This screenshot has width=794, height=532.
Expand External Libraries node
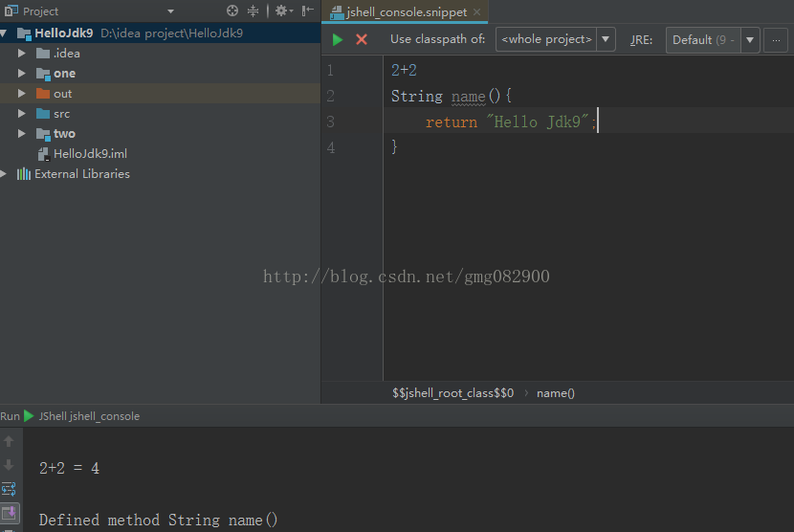tap(4, 174)
